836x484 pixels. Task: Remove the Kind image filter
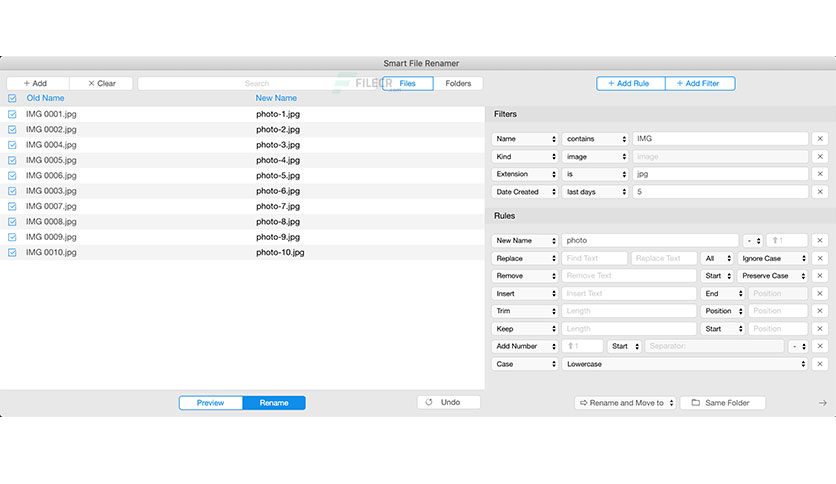click(x=820, y=157)
